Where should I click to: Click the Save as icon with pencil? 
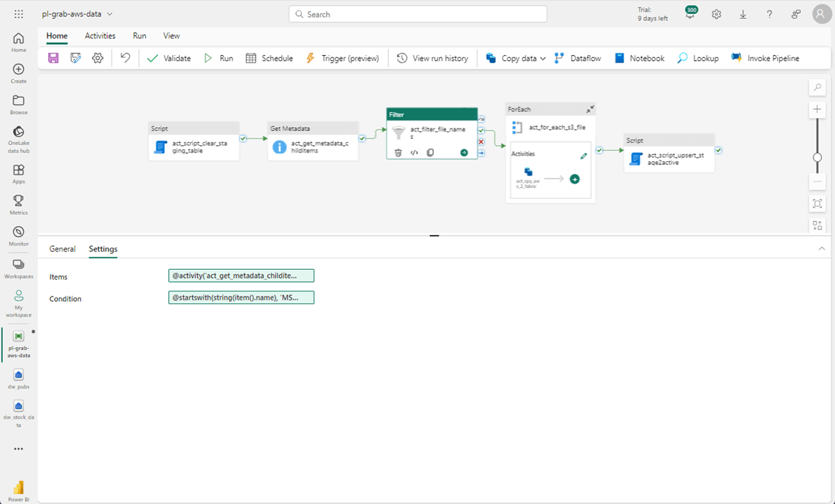point(76,58)
